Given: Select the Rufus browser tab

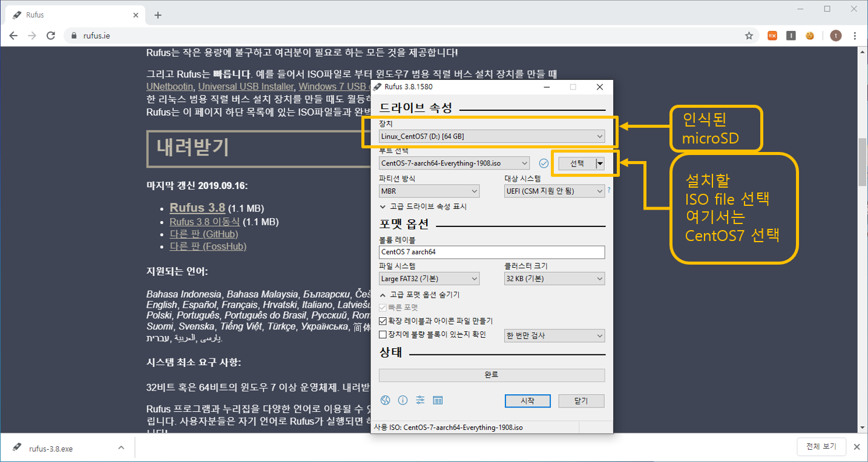Looking at the screenshot, I should pyautogui.click(x=76, y=15).
